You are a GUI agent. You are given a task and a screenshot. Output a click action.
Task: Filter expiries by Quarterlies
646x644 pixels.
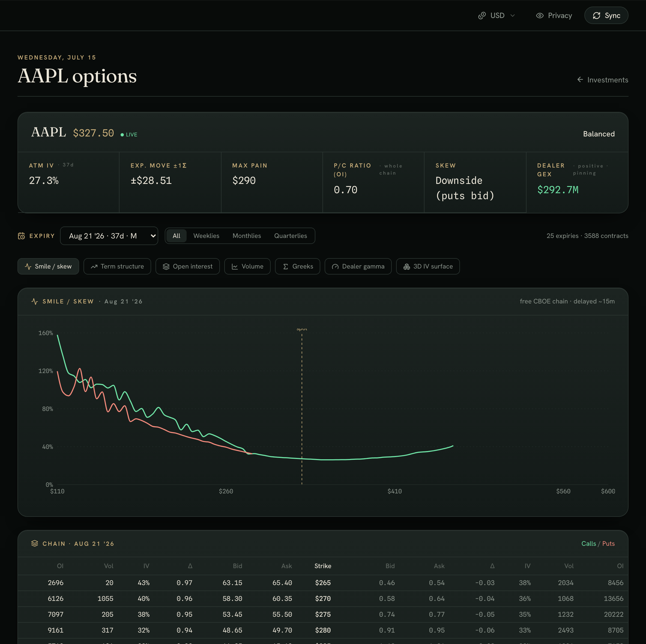pyautogui.click(x=291, y=236)
